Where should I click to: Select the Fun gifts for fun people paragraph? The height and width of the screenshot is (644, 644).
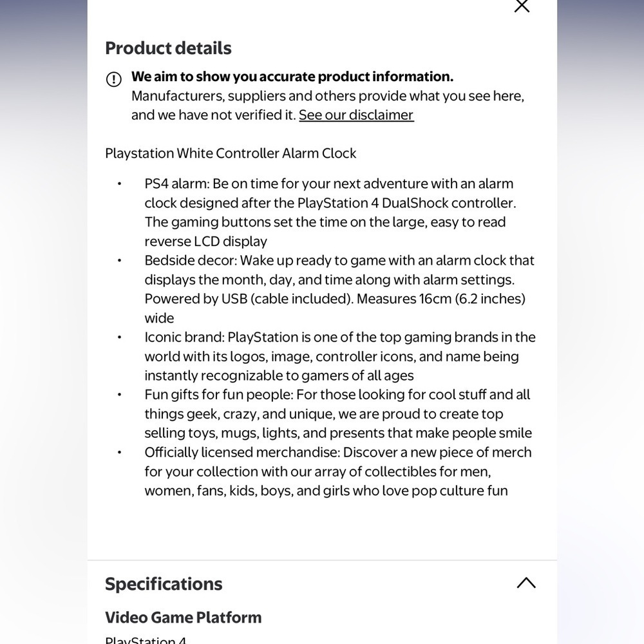pyautogui.click(x=338, y=413)
